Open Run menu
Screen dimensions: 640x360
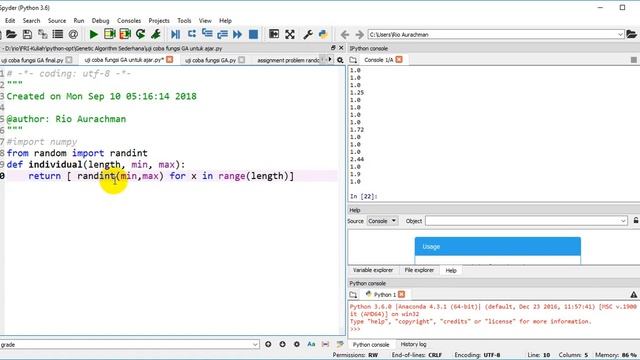[79, 20]
